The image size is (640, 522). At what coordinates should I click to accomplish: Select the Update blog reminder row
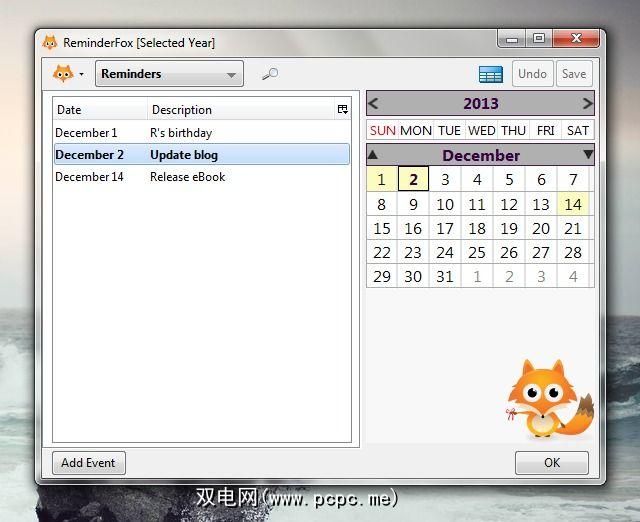202,155
